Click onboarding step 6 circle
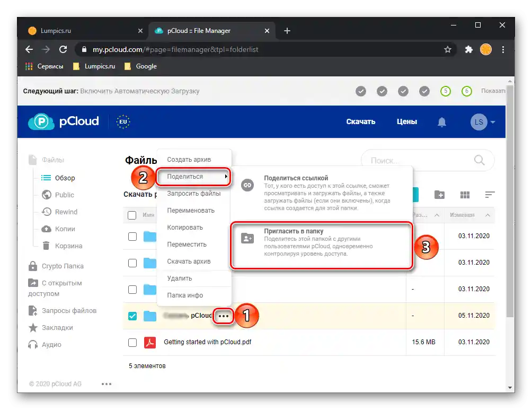 [x=466, y=91]
